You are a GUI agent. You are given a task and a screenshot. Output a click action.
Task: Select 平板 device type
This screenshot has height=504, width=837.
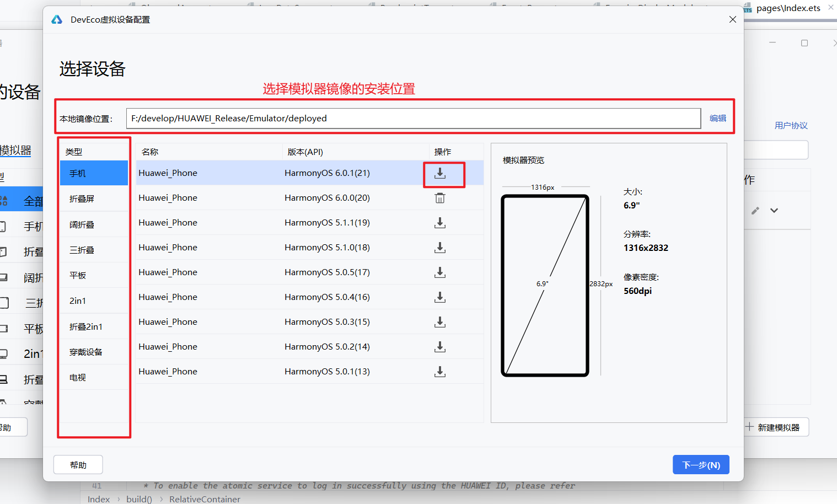pyautogui.click(x=94, y=275)
